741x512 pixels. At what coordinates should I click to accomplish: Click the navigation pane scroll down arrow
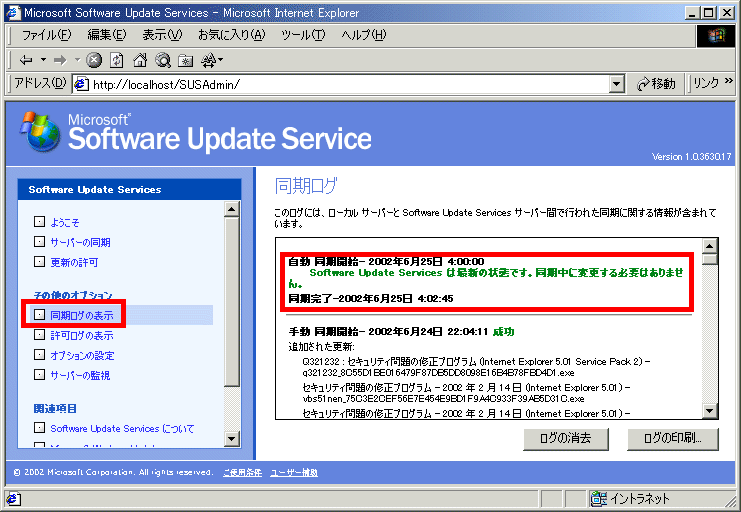(232, 439)
